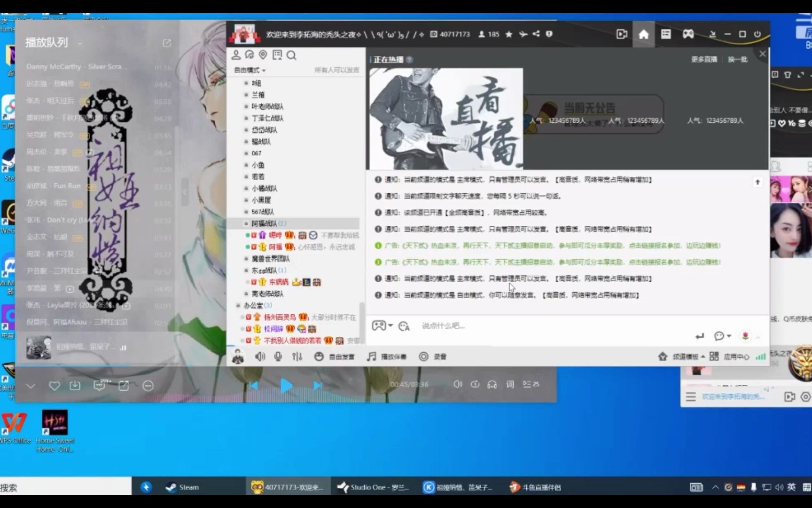812x508 pixels.
Task: Like the current song with heart icon
Action: tap(55, 386)
